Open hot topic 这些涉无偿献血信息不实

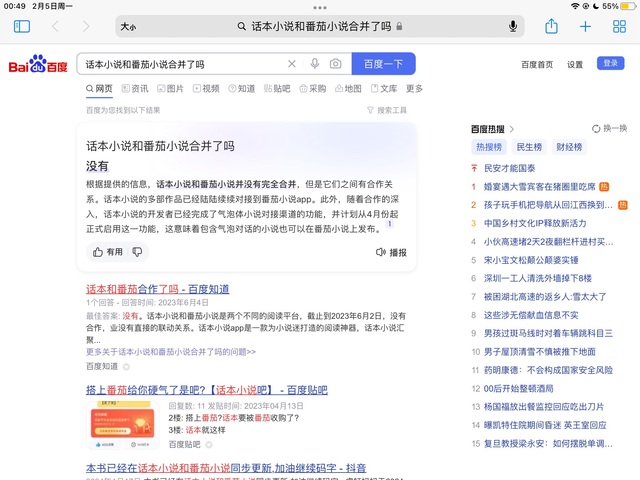531,315
